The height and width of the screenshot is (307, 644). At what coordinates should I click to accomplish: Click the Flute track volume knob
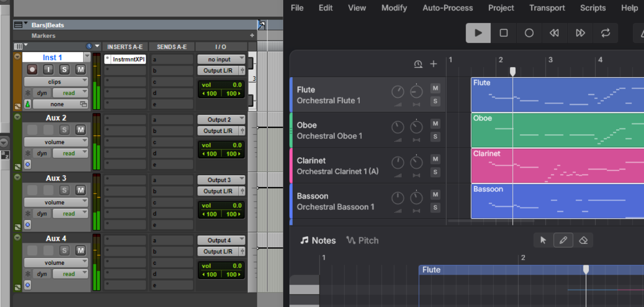(398, 92)
